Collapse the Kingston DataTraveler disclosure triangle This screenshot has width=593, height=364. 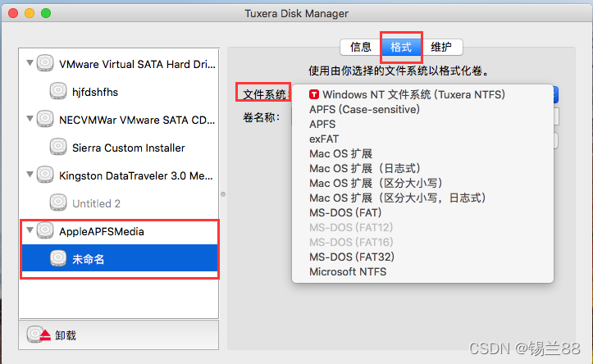pos(30,175)
